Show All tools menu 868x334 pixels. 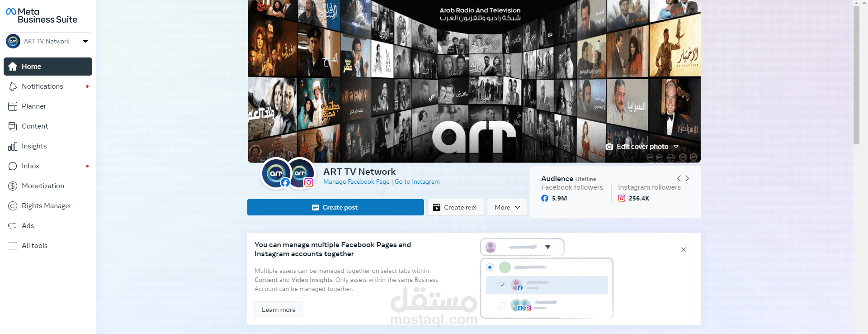(48, 246)
